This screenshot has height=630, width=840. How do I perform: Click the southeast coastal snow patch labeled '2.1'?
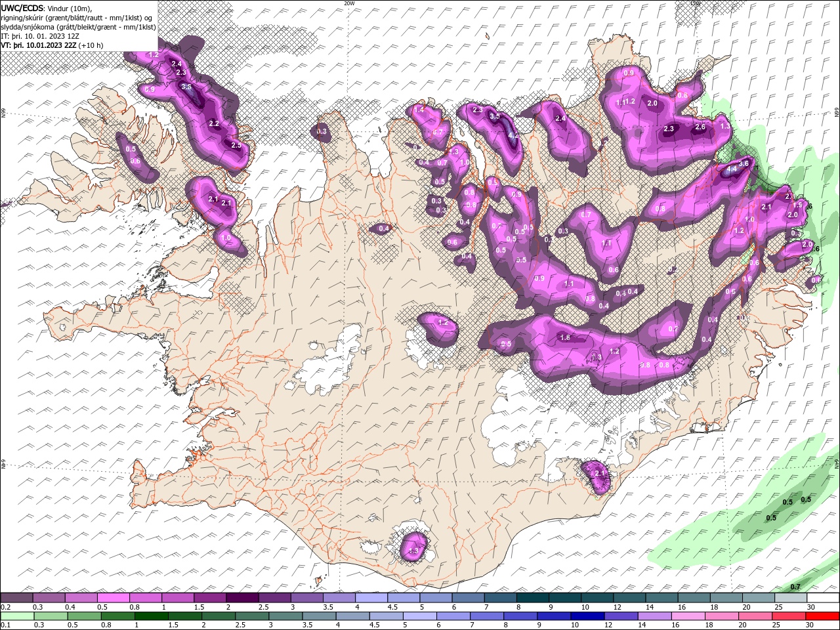[x=597, y=476]
